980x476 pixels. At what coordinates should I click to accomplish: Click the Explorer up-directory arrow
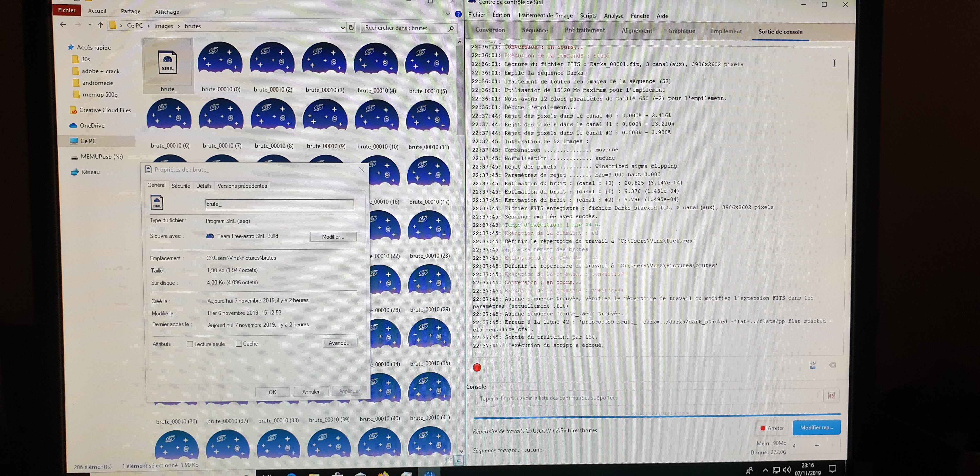coord(100,25)
